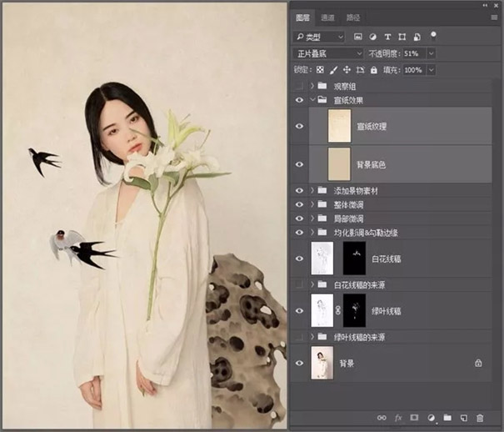The image size is (504, 432).
Task: Click the lock transparent pixels icon
Action: click(x=320, y=70)
